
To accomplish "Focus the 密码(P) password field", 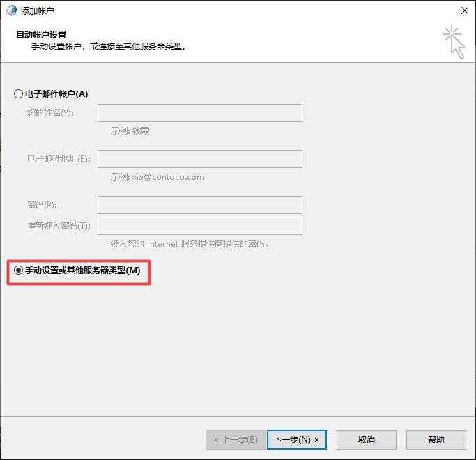I will 200,205.
